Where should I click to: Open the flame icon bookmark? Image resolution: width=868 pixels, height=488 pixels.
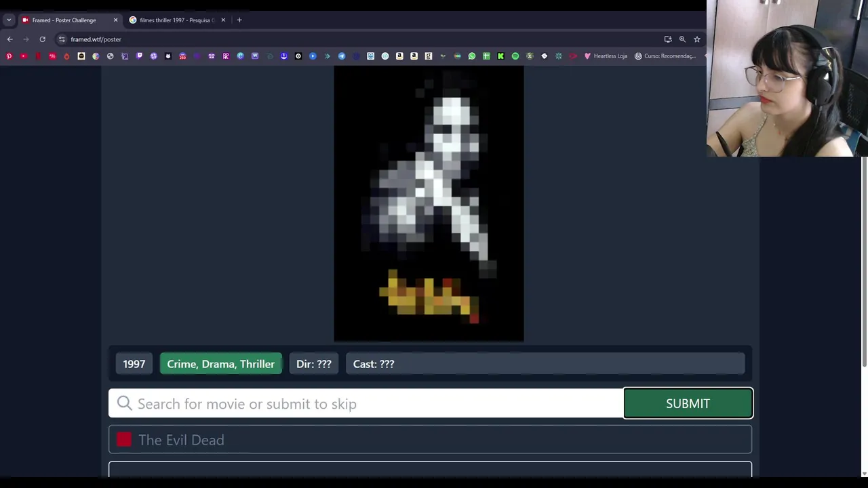pos(66,56)
